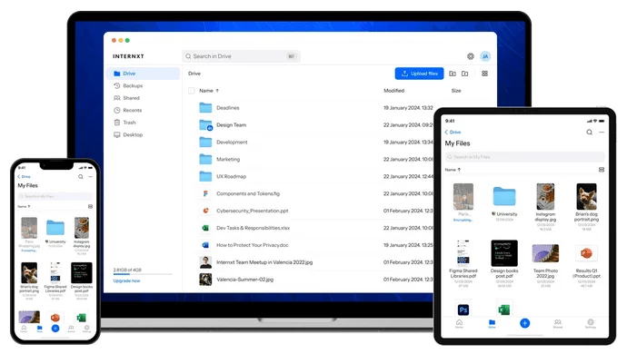The height and width of the screenshot is (364, 627).
Task: Tap the blue plus button on tablet
Action: pos(524,323)
